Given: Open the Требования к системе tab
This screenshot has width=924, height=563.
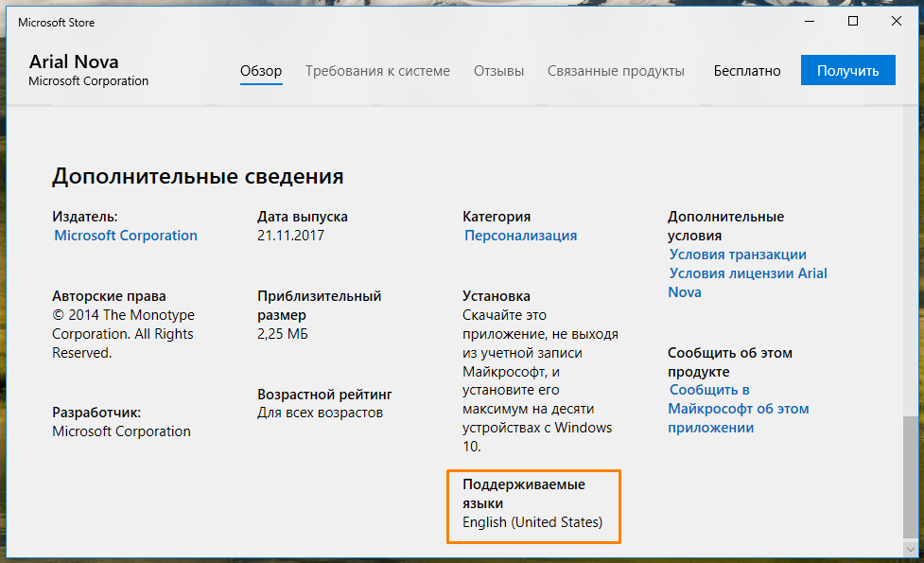Looking at the screenshot, I should pos(377,71).
